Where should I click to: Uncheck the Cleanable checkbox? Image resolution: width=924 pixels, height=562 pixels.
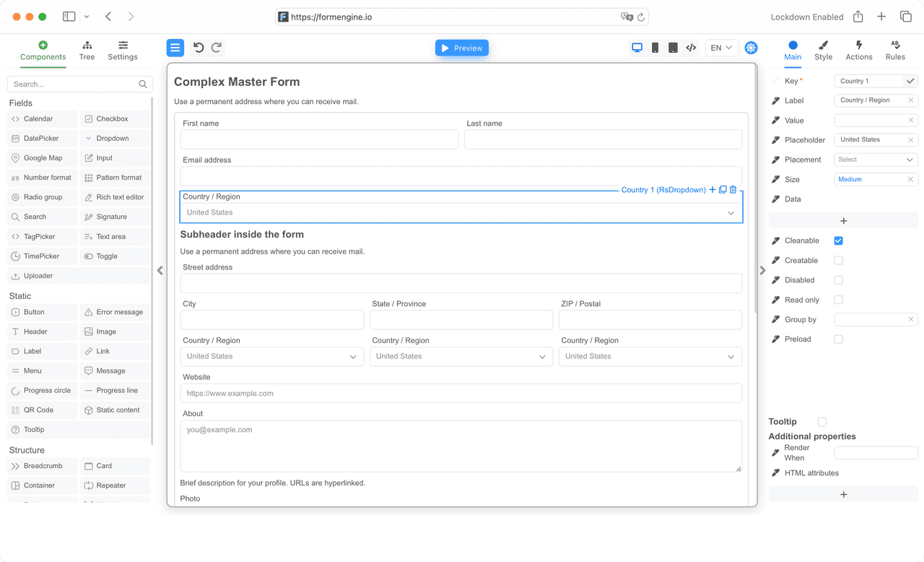coord(838,241)
